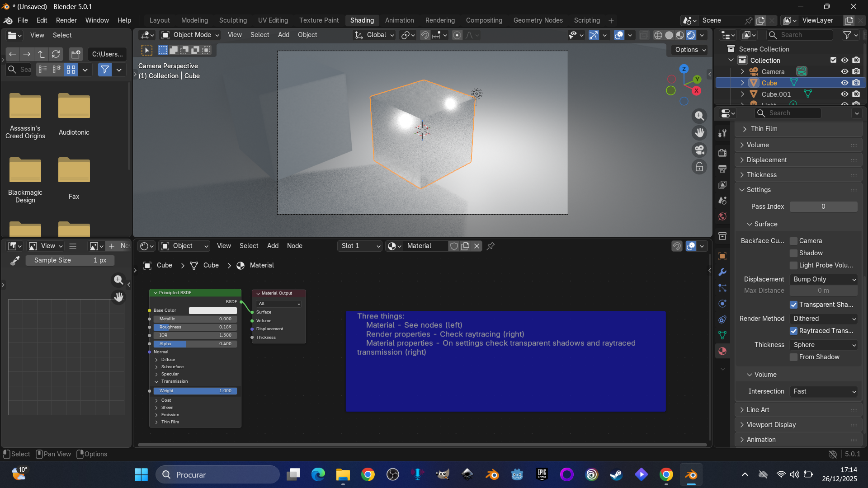Hide Cube.001 using its eye icon

pos(844,94)
